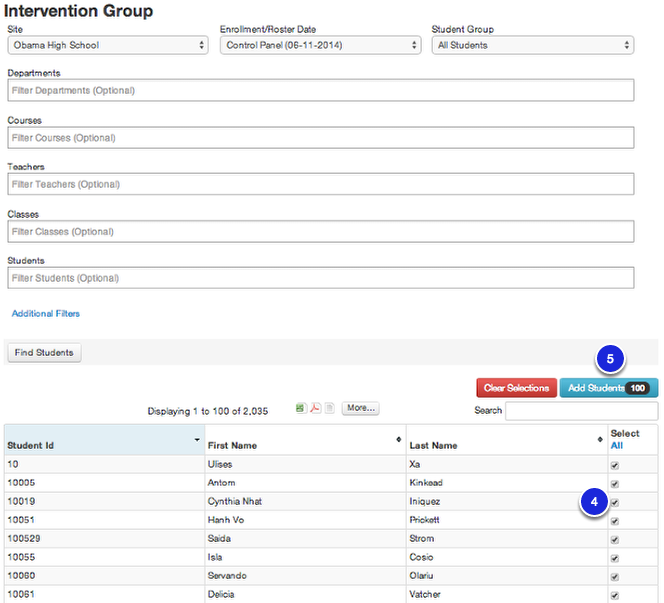Click the Find Students button
Screen dimensions: 664x603
(x=44, y=353)
